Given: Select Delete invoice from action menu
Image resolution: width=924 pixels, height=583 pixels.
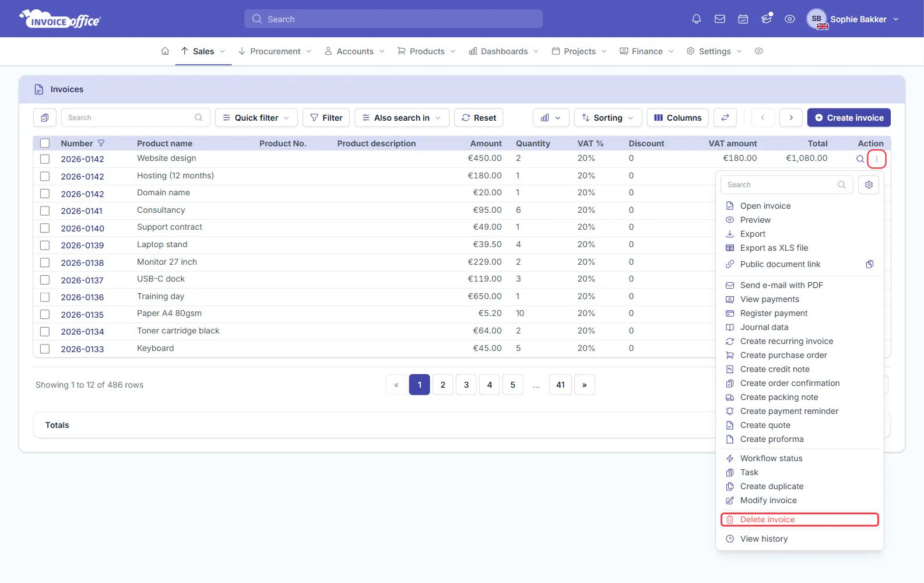Looking at the screenshot, I should point(800,519).
